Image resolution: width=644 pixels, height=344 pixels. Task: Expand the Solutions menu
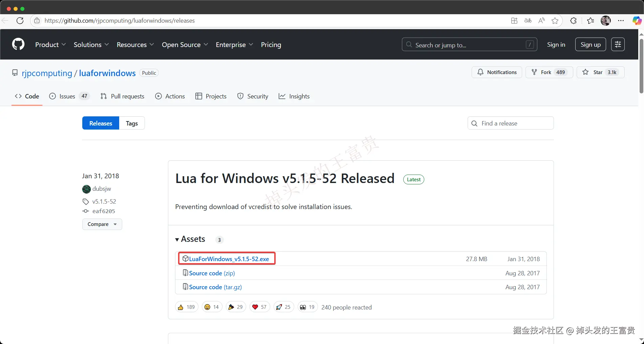click(x=91, y=45)
